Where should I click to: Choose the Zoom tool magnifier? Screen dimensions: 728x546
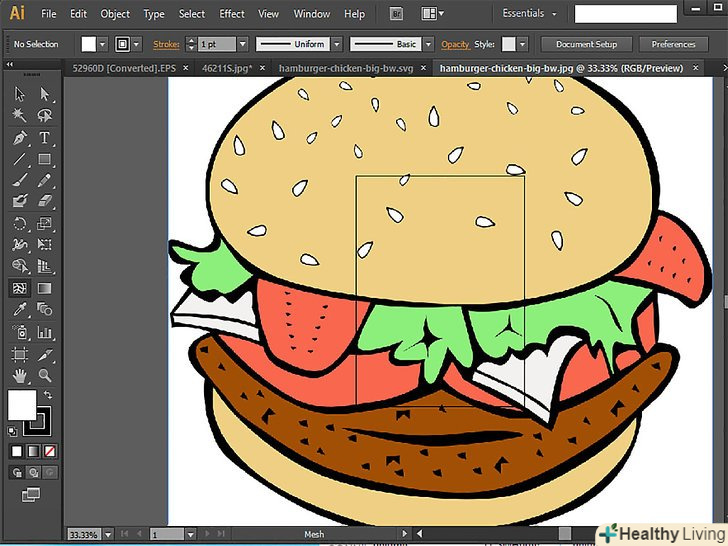45,376
